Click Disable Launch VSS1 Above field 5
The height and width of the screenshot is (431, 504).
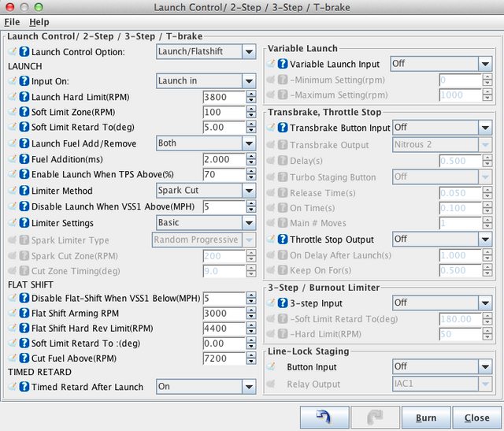click(x=224, y=206)
